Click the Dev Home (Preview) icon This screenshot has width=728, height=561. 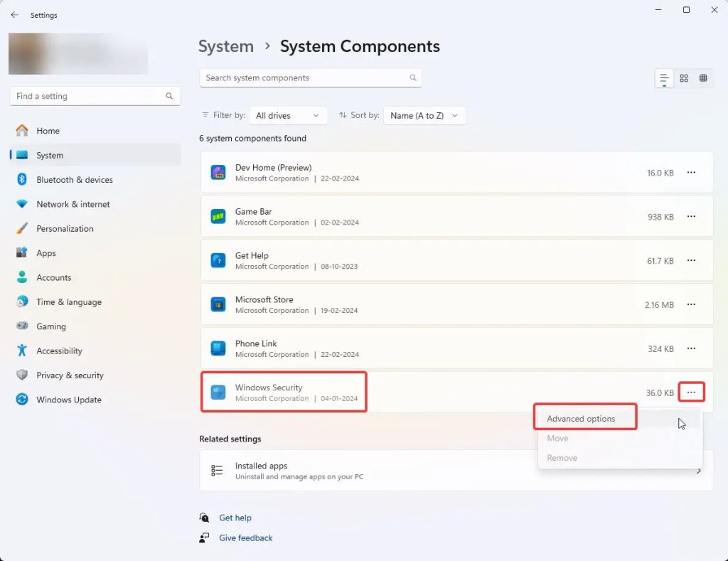(218, 173)
